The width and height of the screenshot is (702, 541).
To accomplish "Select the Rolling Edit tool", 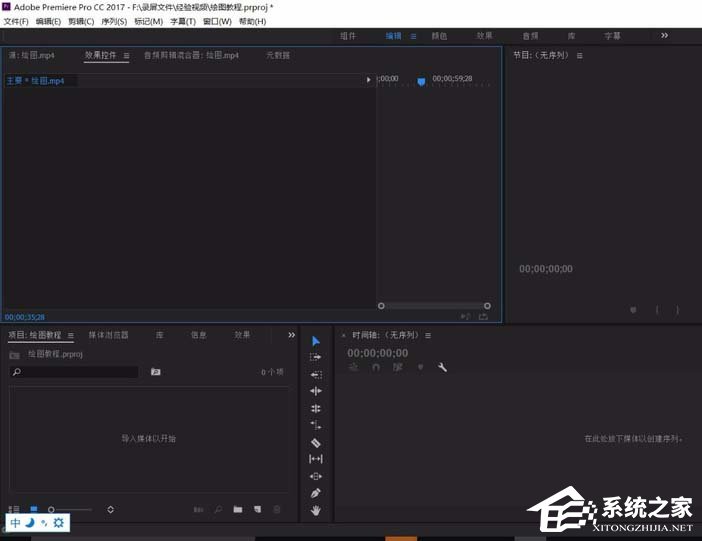I will click(316, 408).
